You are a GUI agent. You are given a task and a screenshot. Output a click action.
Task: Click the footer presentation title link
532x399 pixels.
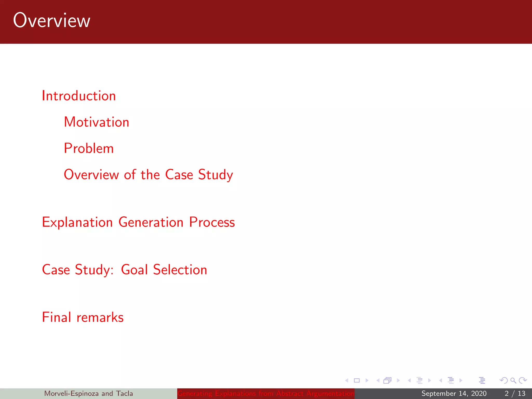pyautogui.click(x=265, y=394)
